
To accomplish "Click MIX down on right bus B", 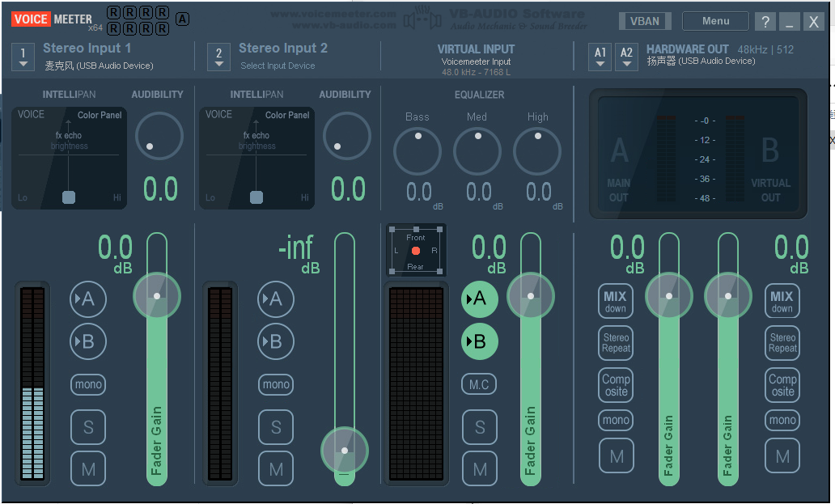I will pos(782,301).
